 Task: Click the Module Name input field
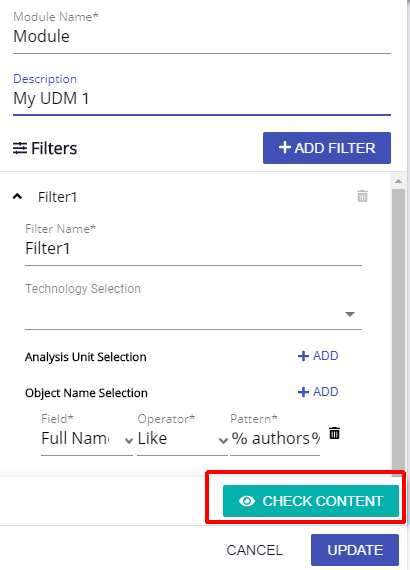202,37
